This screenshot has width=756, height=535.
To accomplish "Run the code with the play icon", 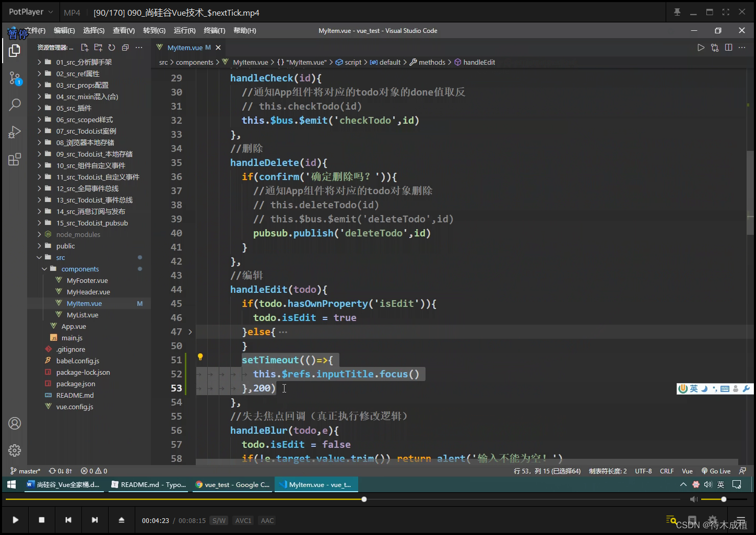I will point(701,47).
